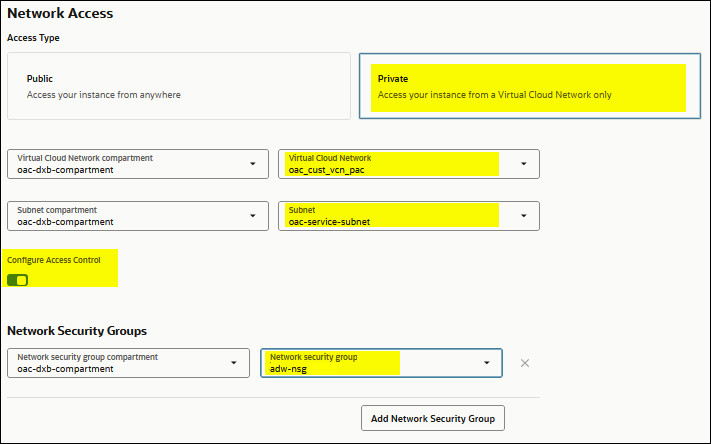Click arrow icon of Virtual Cloud Network compartment
Viewport: 711px width, 444px height.
(x=252, y=164)
